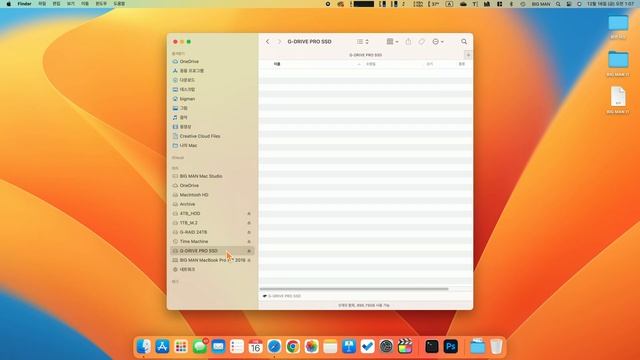Click G-DRIVE PRO SSD in the path bar
Viewport: 640px width, 360px height.
pos(282,296)
